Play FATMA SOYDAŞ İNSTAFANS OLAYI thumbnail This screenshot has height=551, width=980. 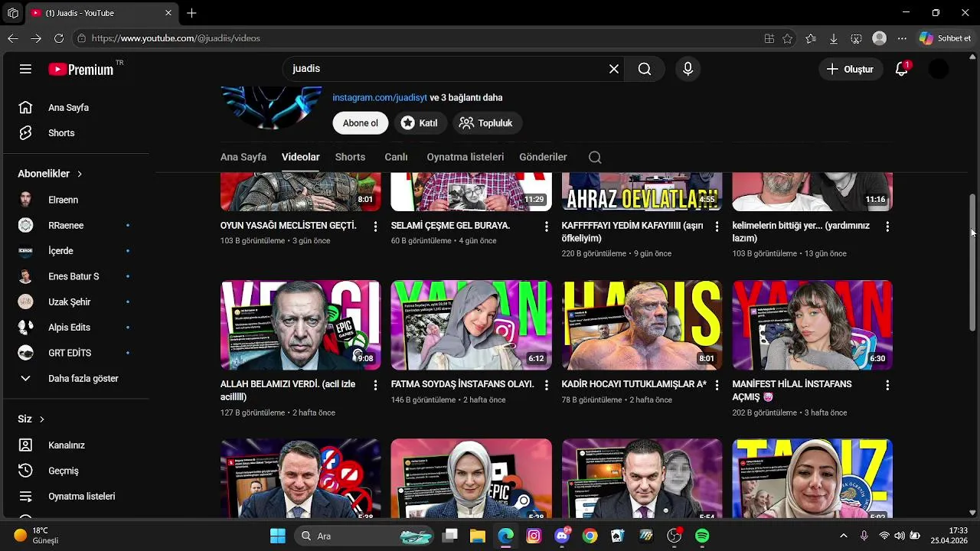coord(471,325)
